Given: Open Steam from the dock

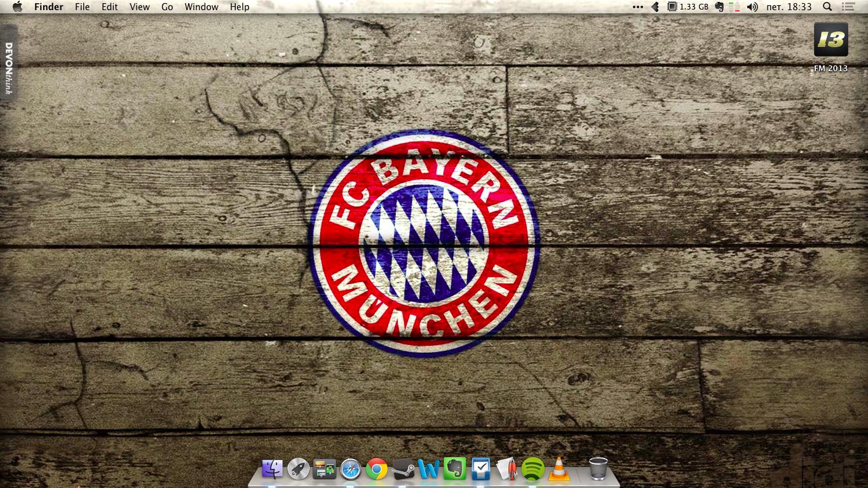Looking at the screenshot, I should pos(403,470).
